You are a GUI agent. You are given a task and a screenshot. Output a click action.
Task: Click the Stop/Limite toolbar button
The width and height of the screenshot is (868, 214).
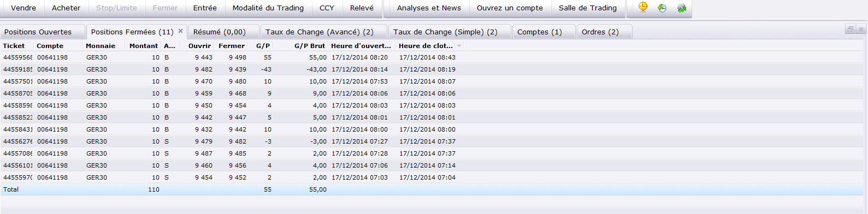(116, 8)
